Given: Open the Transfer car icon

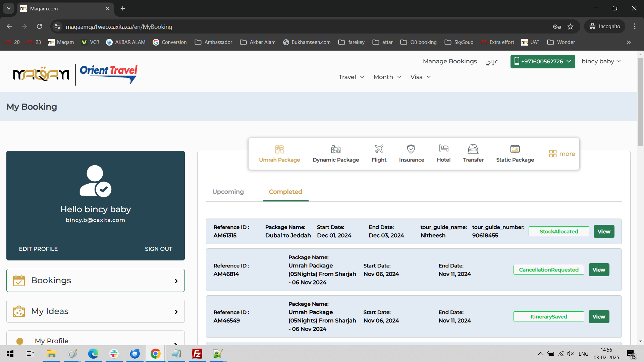Looking at the screenshot, I should 473,149.
